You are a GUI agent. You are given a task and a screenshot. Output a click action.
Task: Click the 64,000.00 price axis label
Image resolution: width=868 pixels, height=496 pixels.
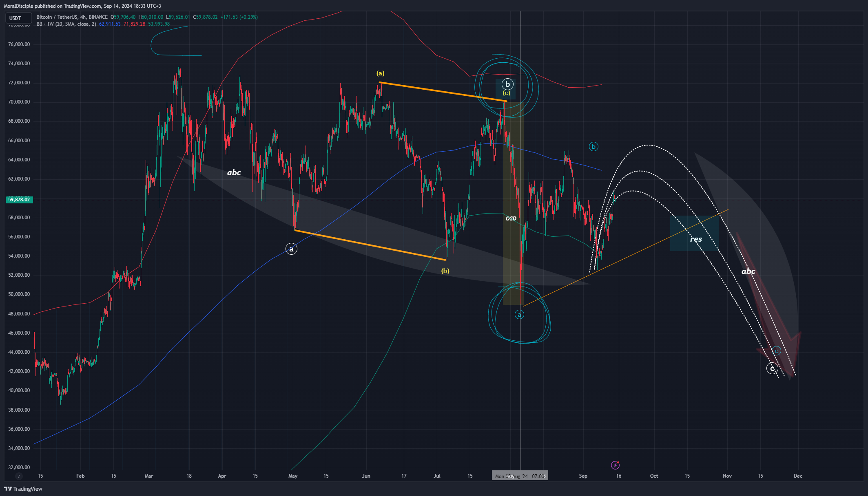(x=19, y=160)
